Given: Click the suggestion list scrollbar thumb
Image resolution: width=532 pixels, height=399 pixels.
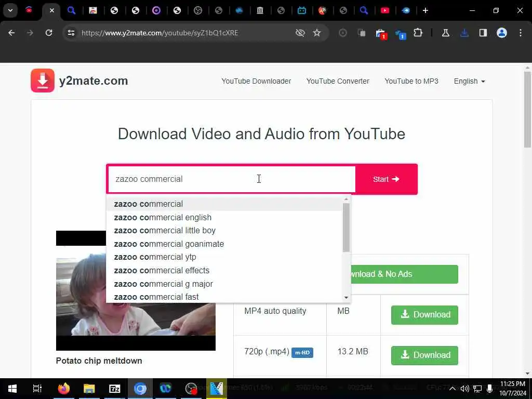Looking at the screenshot, I should click(x=346, y=228).
